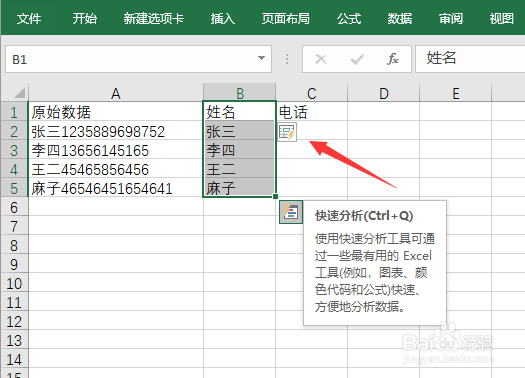Select row 11 header
This screenshot has width=525, height=378.
coord(14,302)
